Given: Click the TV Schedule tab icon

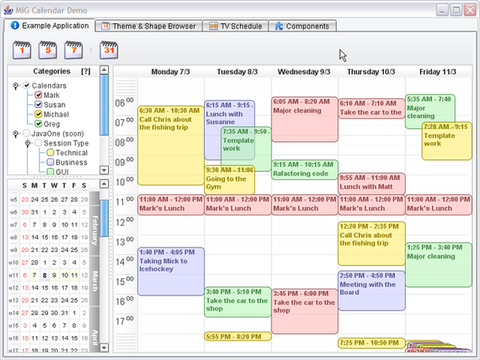Looking at the screenshot, I should click(213, 26).
